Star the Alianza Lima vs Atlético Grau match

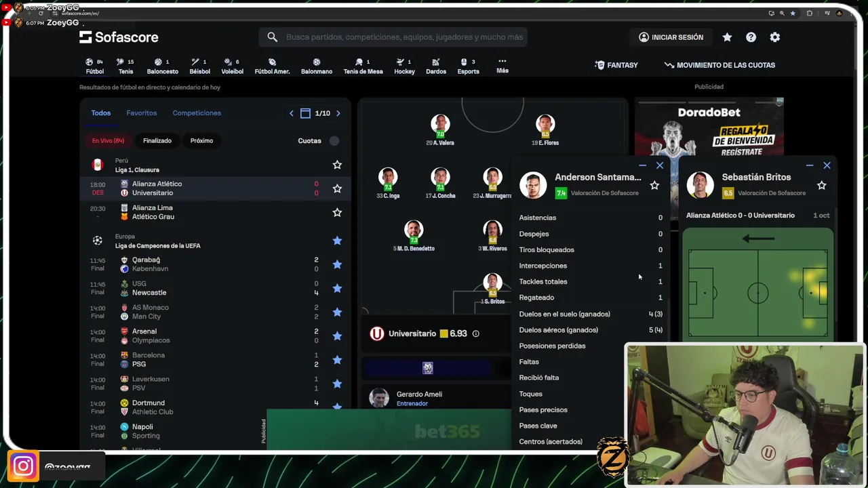[337, 212]
